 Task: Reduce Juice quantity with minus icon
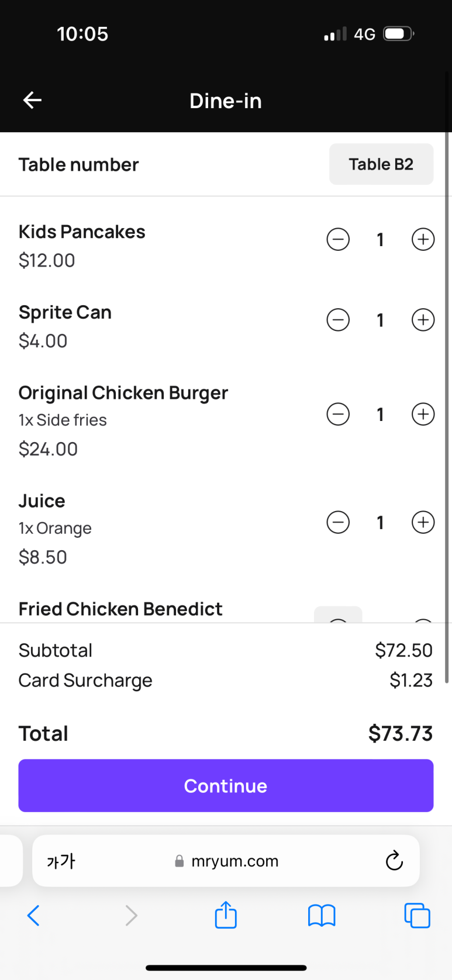tap(338, 522)
